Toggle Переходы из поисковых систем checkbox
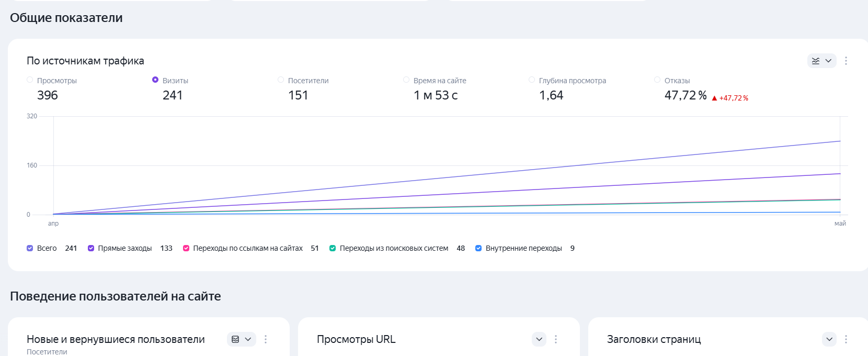868x356 pixels. click(333, 248)
